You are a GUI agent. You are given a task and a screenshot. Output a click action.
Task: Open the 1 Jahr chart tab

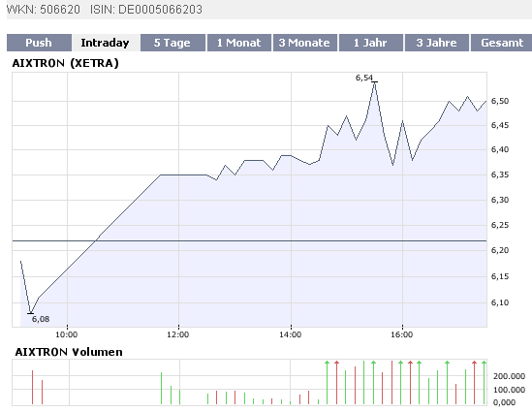[370, 43]
